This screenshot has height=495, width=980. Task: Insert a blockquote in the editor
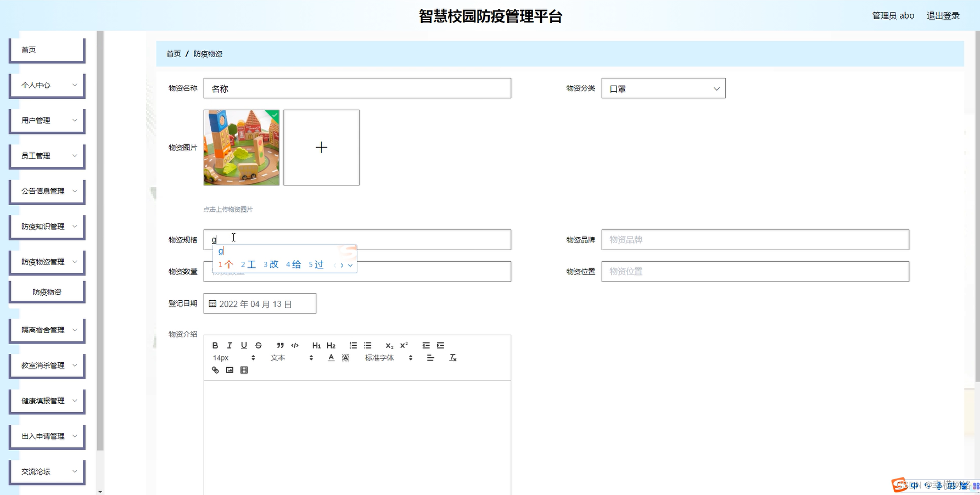coord(280,345)
